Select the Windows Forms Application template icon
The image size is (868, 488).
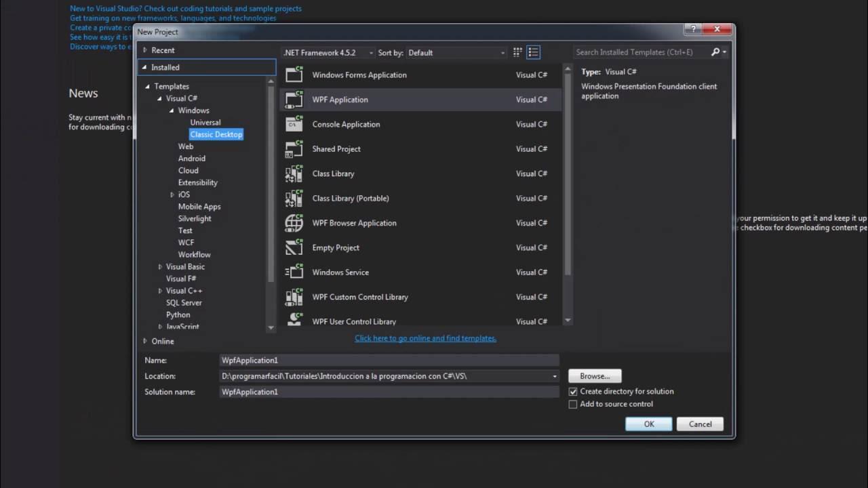pos(294,75)
